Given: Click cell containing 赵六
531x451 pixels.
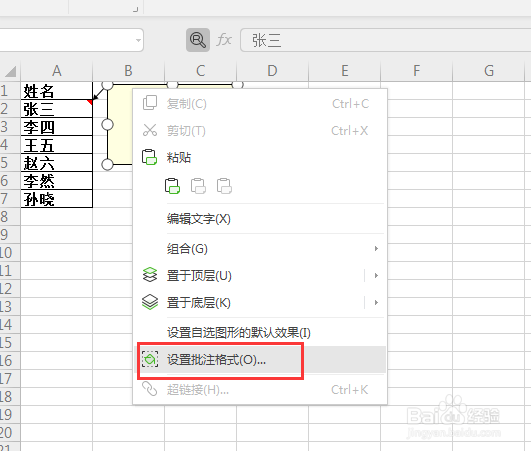Looking at the screenshot, I should 57,163.
